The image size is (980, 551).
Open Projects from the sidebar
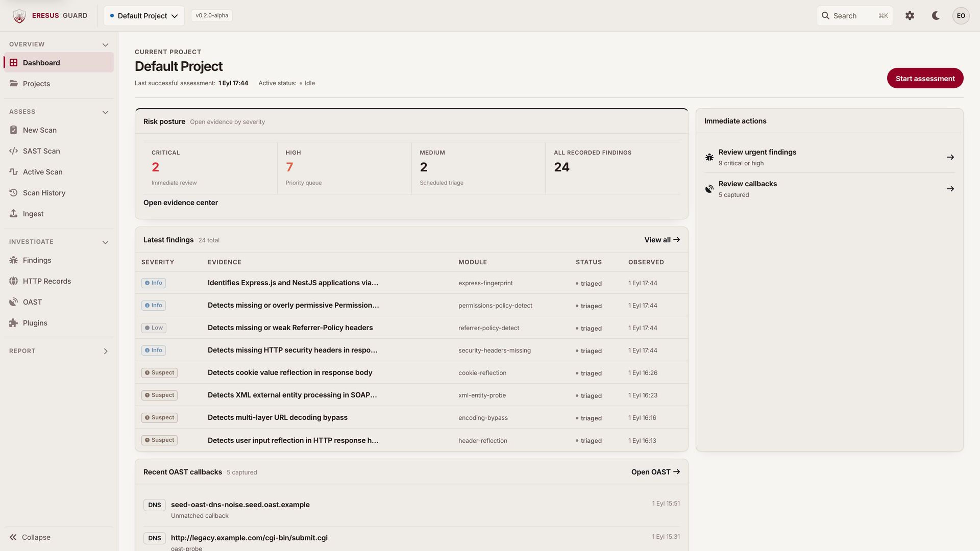tap(59, 84)
